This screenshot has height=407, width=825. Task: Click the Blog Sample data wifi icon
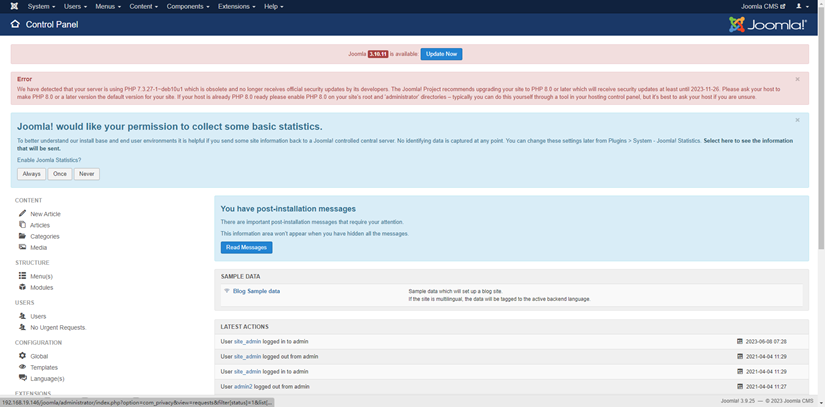[x=227, y=291]
